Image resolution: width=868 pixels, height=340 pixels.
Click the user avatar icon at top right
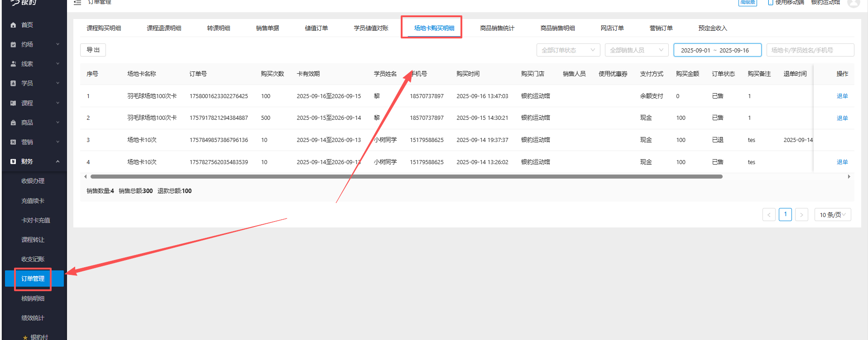[853, 3]
